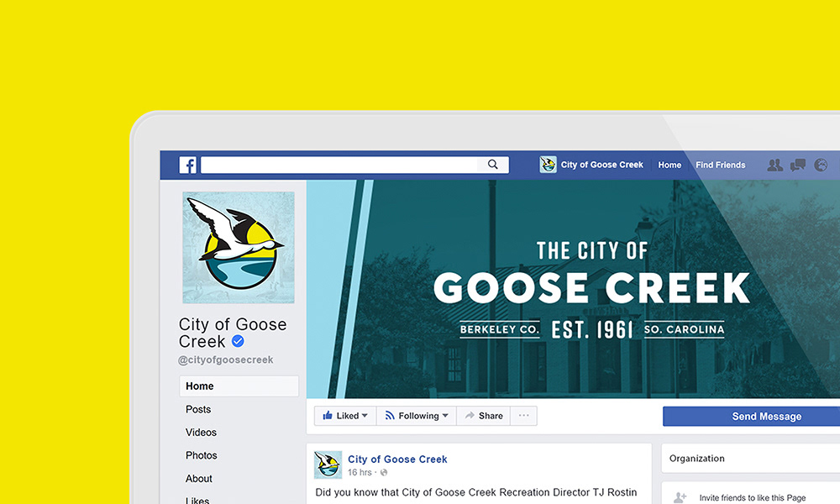The height and width of the screenshot is (504, 840).
Task: Open the About sidebar section
Action: click(199, 478)
